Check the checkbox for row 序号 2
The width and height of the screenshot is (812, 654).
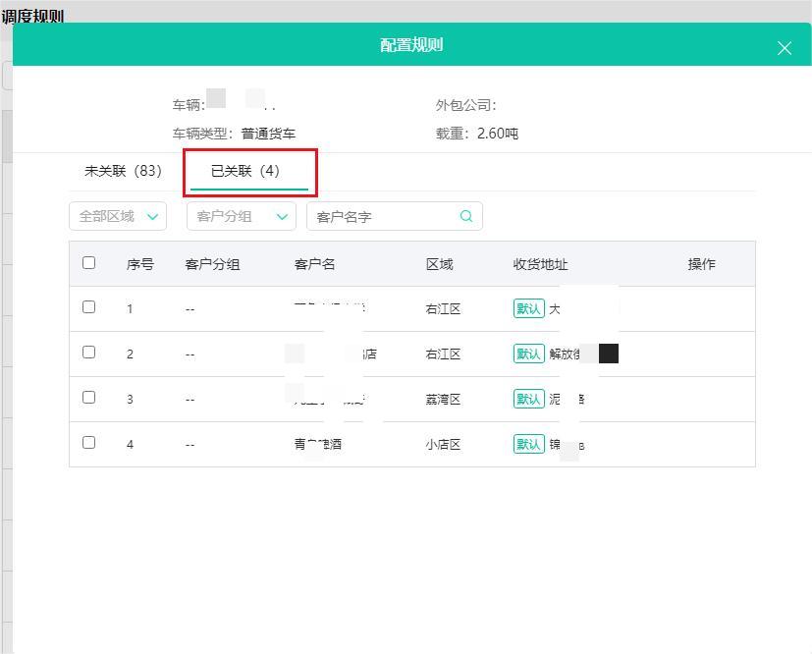click(89, 351)
